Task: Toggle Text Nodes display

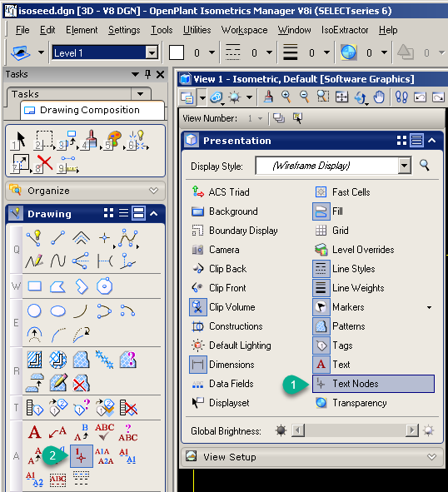Action: [373, 384]
